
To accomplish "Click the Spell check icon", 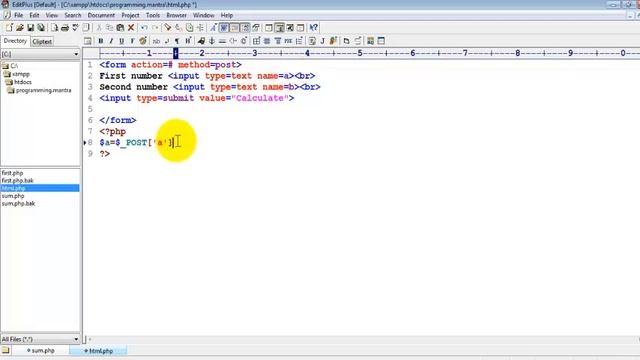I will click(x=75, y=28).
